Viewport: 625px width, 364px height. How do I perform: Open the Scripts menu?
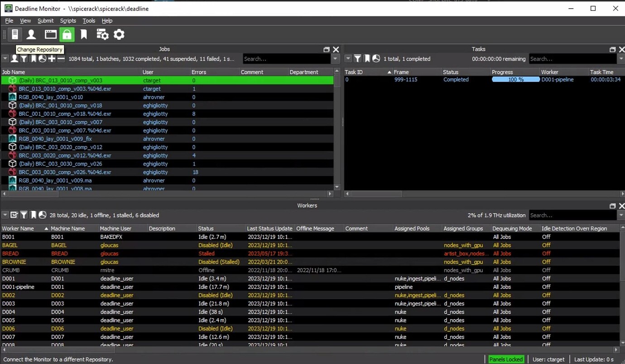coord(68,21)
